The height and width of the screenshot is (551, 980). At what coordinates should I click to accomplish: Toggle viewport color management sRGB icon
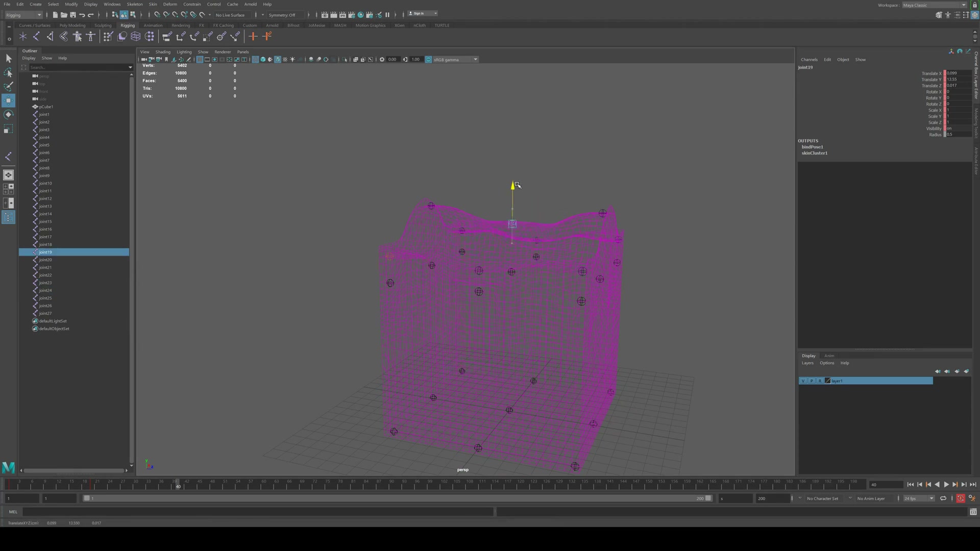point(429,60)
